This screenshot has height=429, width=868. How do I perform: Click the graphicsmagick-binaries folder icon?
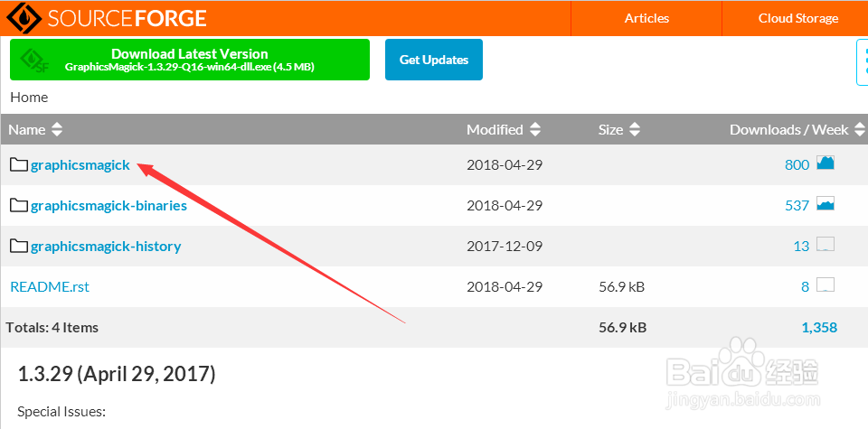[x=19, y=205]
